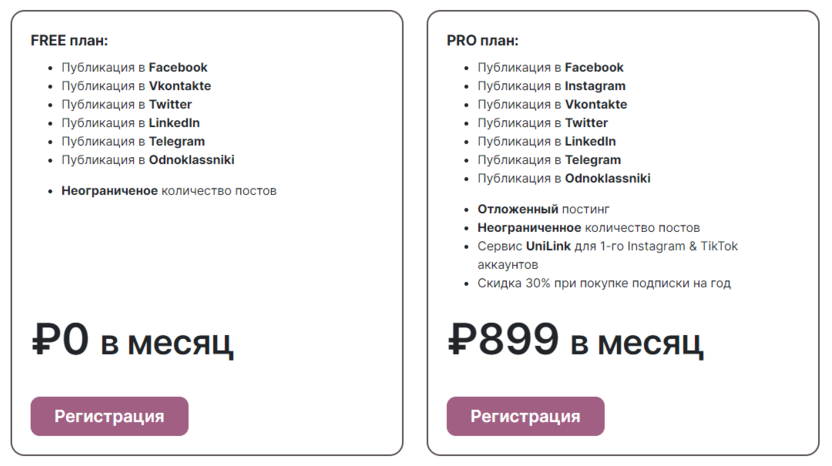Image resolution: width=832 pixels, height=466 pixels.
Task: Click Twitter item in FREE plan
Action: [126, 104]
